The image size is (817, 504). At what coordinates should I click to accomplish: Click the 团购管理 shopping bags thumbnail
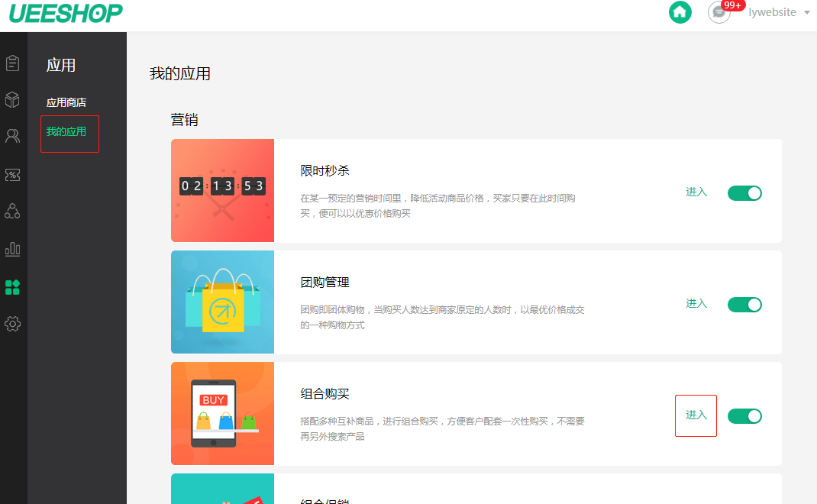point(222,302)
